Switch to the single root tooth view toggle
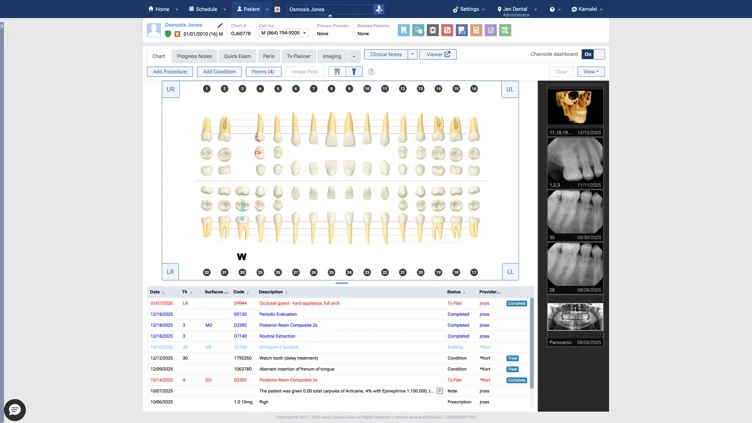This screenshot has height=423, width=752. [x=354, y=72]
